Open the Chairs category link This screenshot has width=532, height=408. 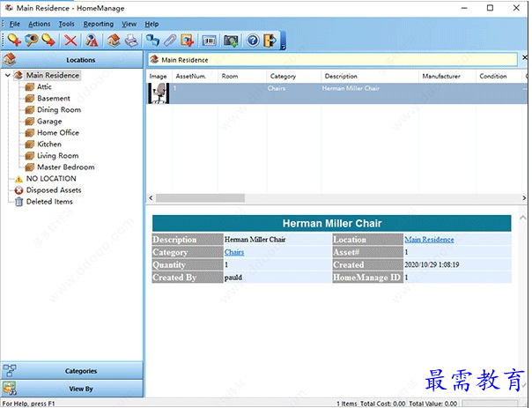click(234, 252)
